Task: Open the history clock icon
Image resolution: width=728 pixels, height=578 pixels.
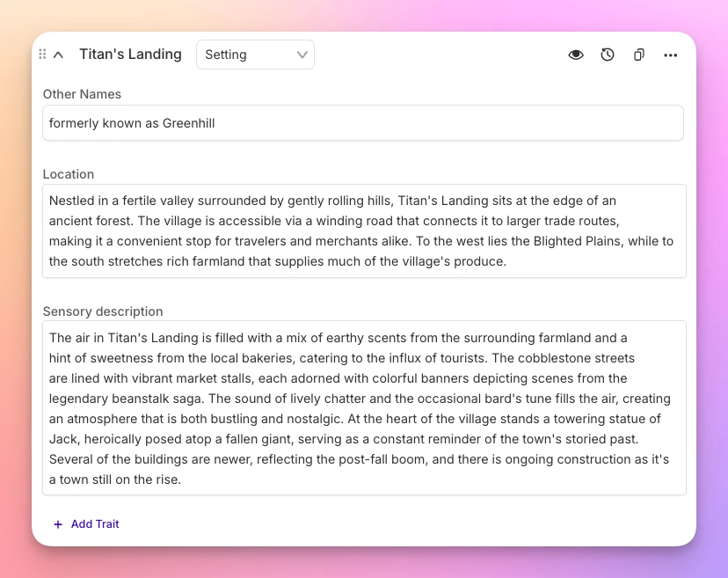Action: pos(608,55)
